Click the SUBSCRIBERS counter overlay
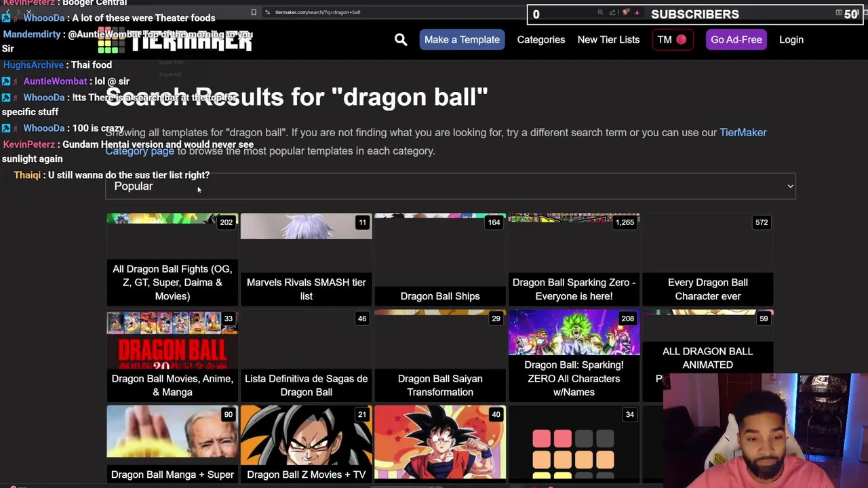This screenshot has width=868, height=488. 695,14
